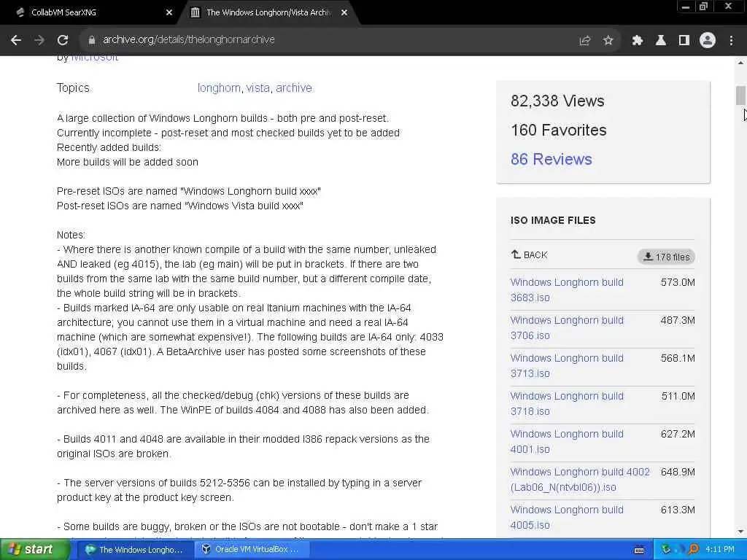Screen dimensions: 747x560
Task: Reload the archive.org page
Action: pos(63,40)
